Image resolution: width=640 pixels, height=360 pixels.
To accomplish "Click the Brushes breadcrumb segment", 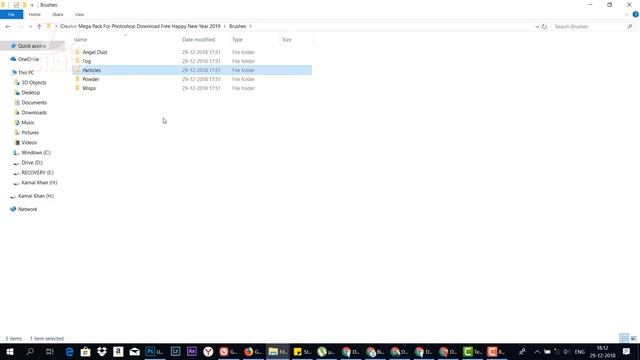I will click(238, 26).
